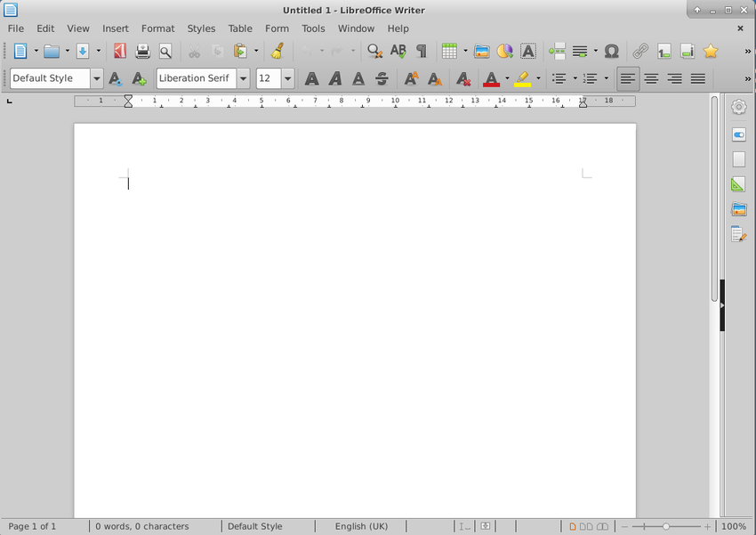756x535 pixels.
Task: Open the Table menu
Action: click(x=240, y=28)
